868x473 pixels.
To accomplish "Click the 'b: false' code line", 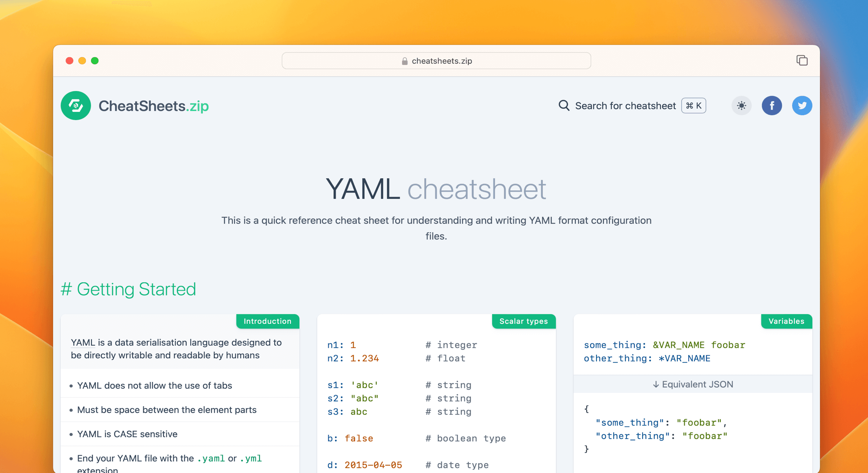I will [x=350, y=438].
